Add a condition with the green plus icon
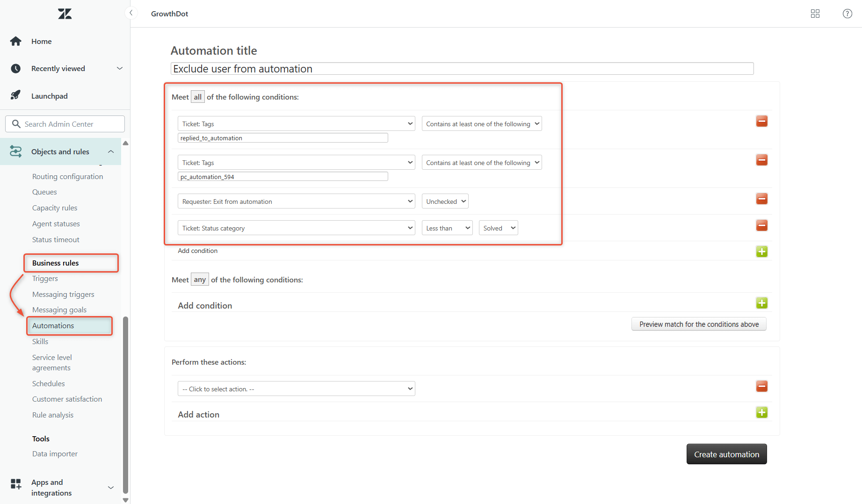862x504 pixels. (x=761, y=251)
